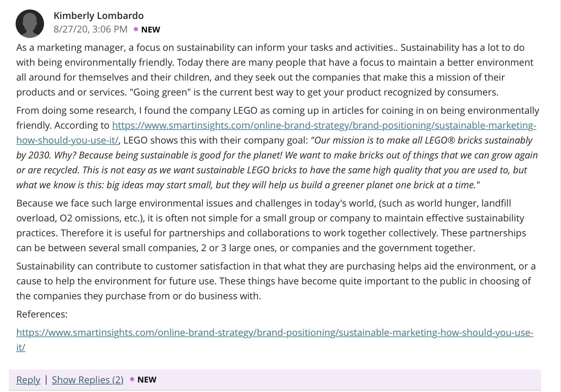This screenshot has width=561, height=392.
Task: Click the opening paragraph about marketing manager sustainability
Action: [x=275, y=70]
